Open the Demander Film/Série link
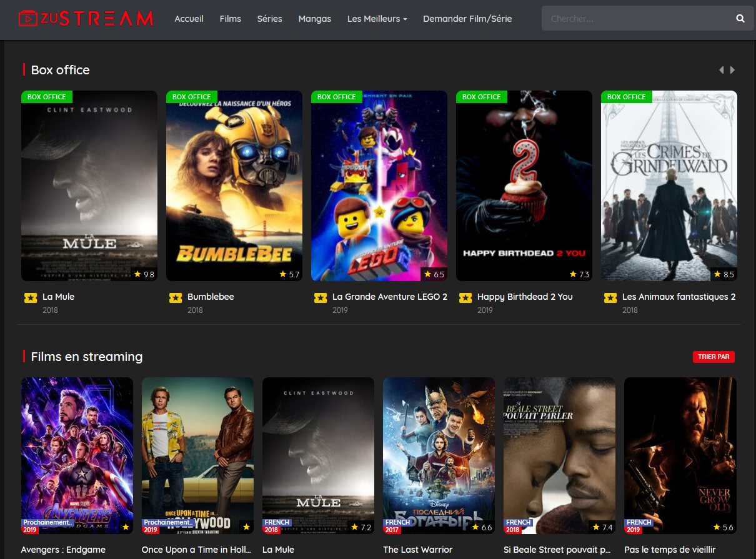Screen dimensions: 756x559 tap(467, 19)
